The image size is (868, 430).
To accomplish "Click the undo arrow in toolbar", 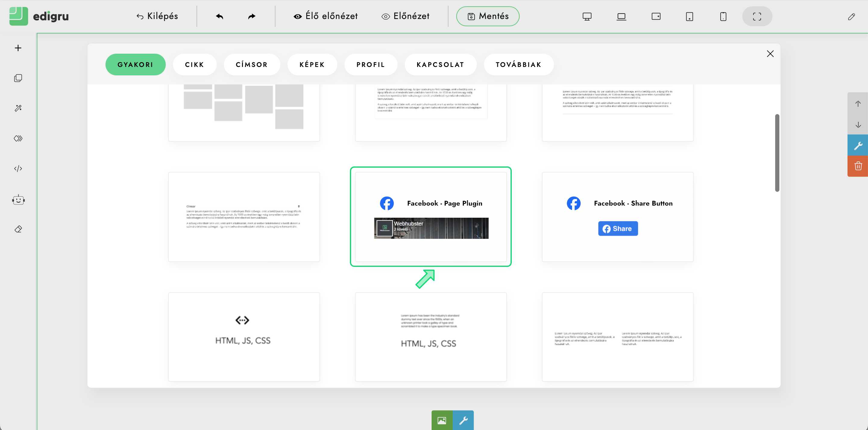I will tap(220, 16).
